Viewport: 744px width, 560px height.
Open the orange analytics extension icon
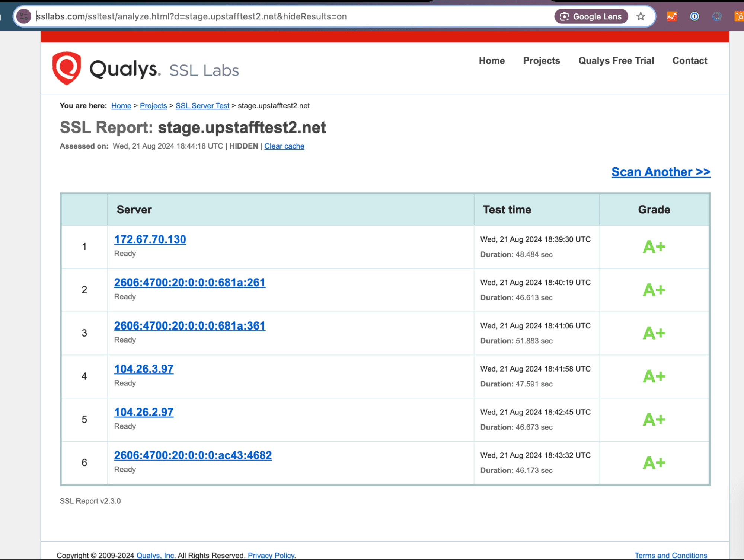point(671,16)
